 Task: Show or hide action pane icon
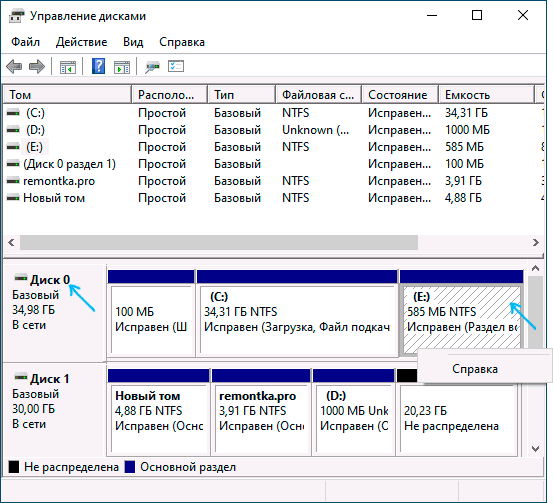pos(122,67)
